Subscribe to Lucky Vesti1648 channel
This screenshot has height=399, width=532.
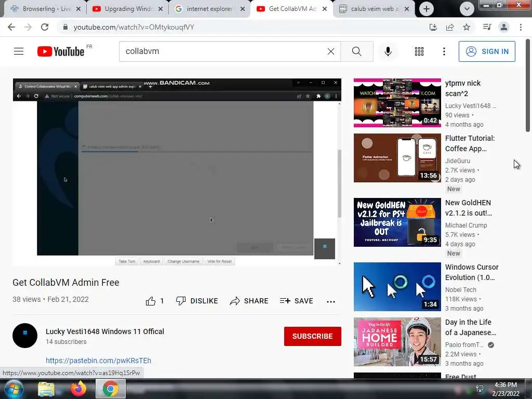pyautogui.click(x=312, y=336)
